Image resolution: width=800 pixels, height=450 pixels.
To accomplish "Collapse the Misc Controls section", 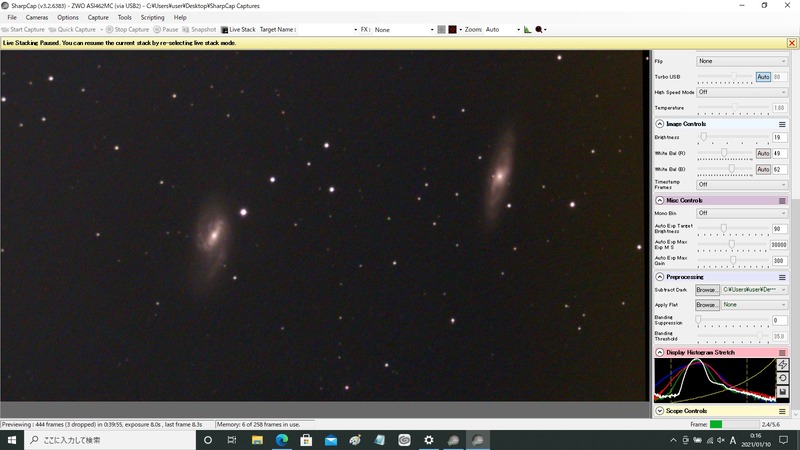I will pyautogui.click(x=659, y=201).
